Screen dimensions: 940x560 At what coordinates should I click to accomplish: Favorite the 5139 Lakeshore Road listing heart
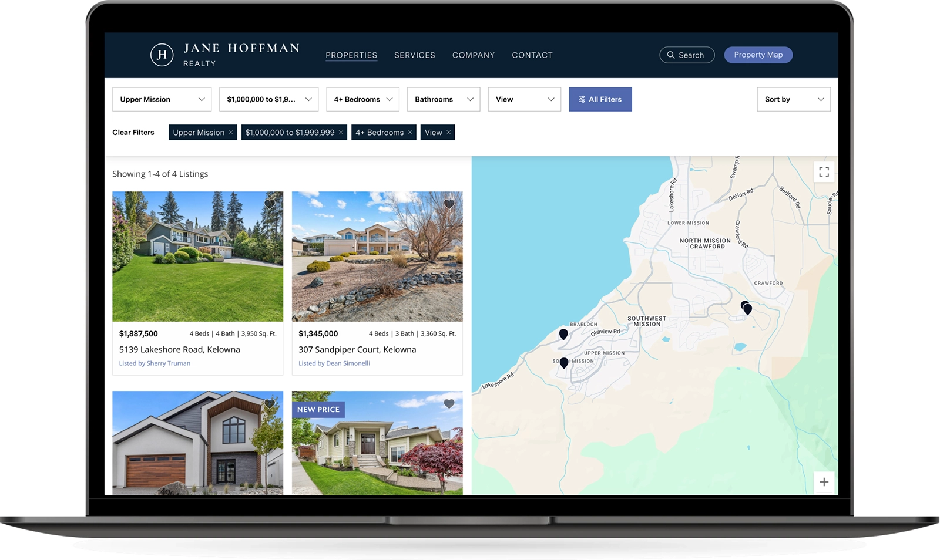coord(270,204)
